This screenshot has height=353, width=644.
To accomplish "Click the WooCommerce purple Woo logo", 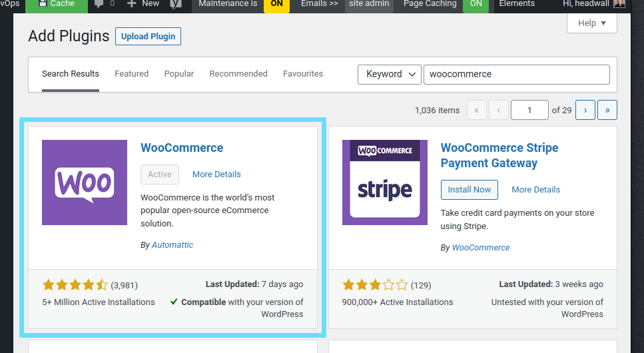I will [x=85, y=182].
